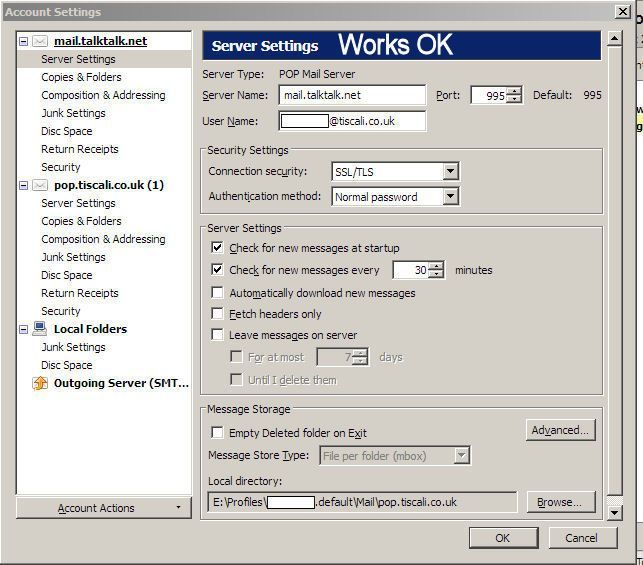Select mail.talktalk.net account in tree
This screenshot has height=565, width=643.
pyautogui.click(x=100, y=41)
